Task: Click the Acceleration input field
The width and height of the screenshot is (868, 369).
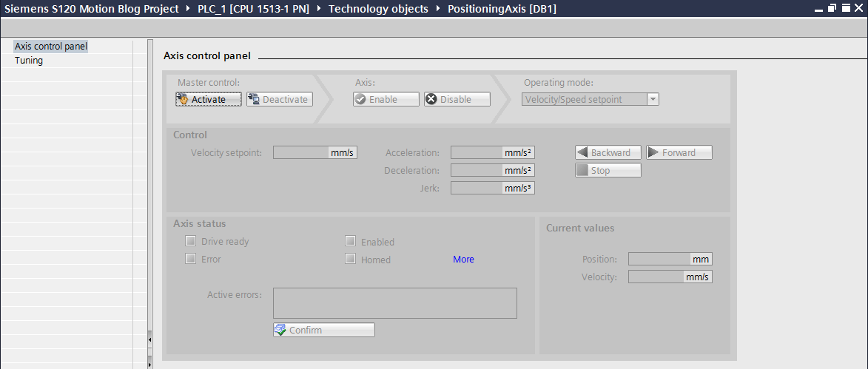Action: [x=493, y=152]
